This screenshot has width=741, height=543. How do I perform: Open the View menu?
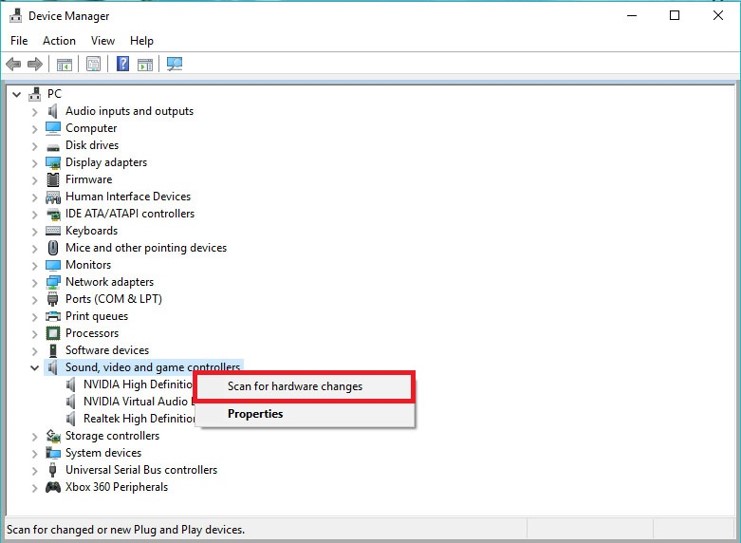click(103, 41)
